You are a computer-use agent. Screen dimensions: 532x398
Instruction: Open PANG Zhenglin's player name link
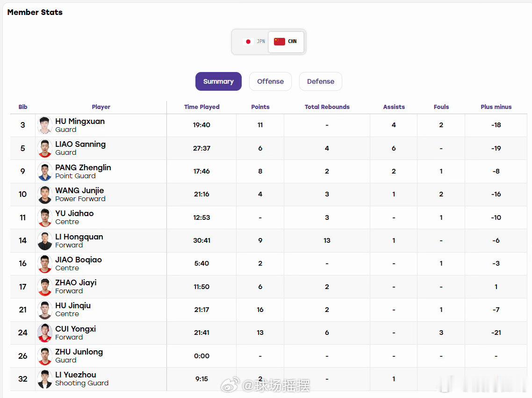[x=83, y=167]
